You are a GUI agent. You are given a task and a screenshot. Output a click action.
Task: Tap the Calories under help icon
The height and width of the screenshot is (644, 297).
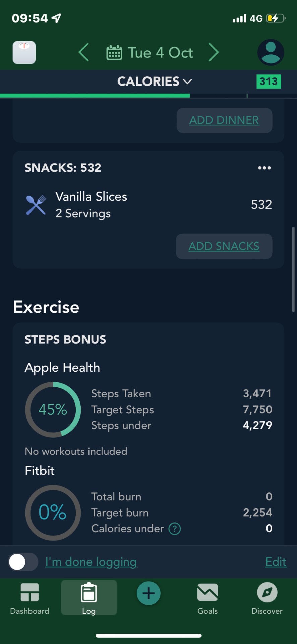tap(175, 529)
